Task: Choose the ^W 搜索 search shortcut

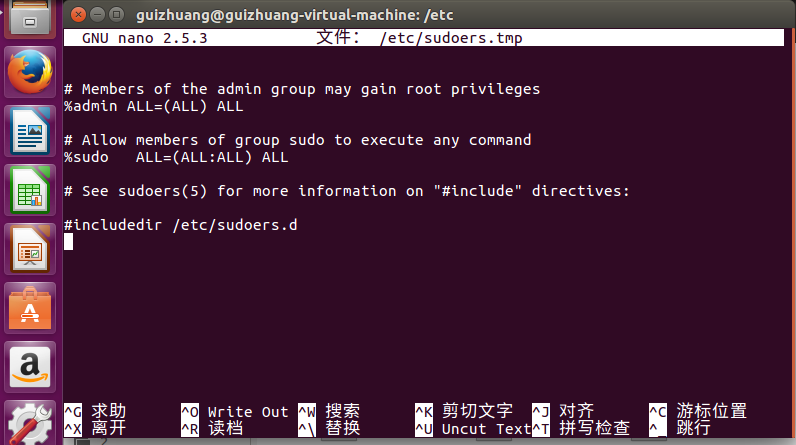Action: pos(329,411)
